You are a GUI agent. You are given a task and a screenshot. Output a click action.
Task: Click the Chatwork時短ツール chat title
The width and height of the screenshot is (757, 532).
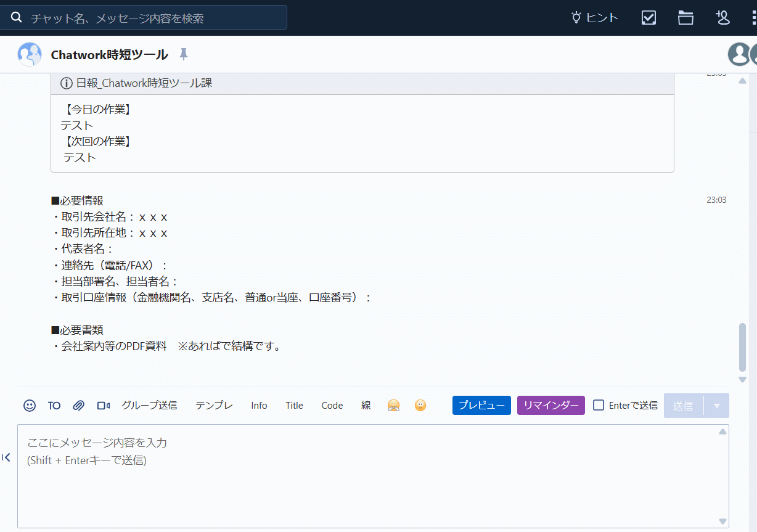109,55
